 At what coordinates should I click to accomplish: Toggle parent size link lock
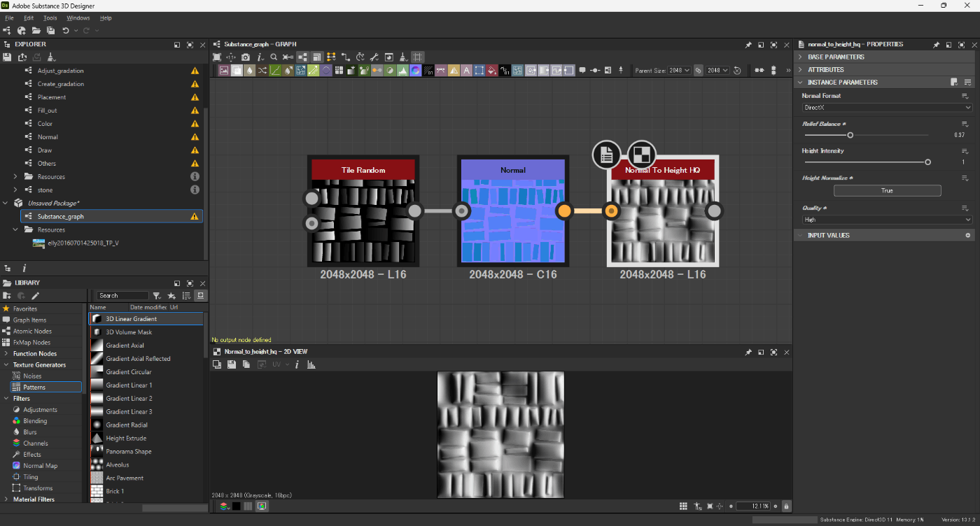click(x=698, y=70)
